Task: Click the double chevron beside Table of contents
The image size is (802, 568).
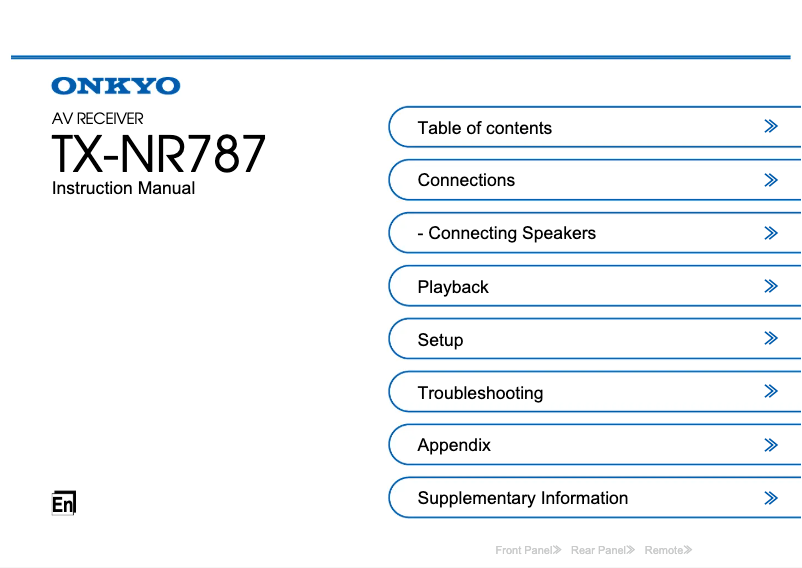Action: click(x=770, y=127)
